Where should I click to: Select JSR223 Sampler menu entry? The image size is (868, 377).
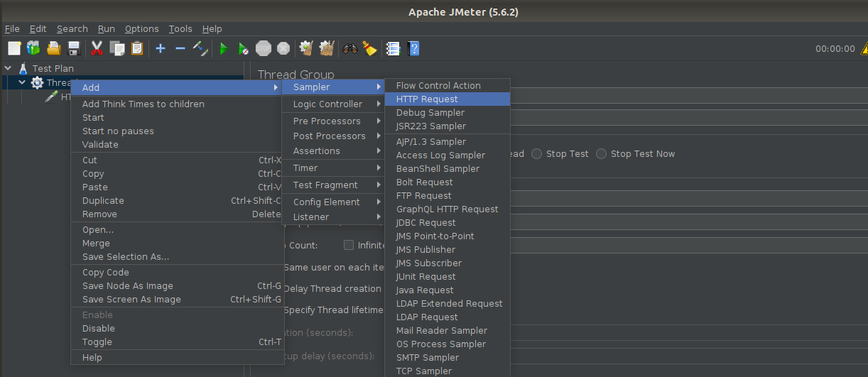coord(447,126)
